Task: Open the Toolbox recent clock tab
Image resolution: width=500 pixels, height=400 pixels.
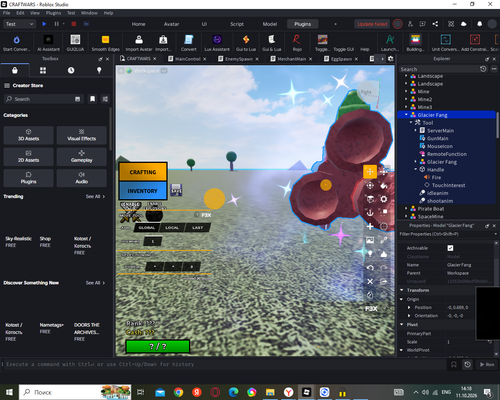Action: (71, 70)
